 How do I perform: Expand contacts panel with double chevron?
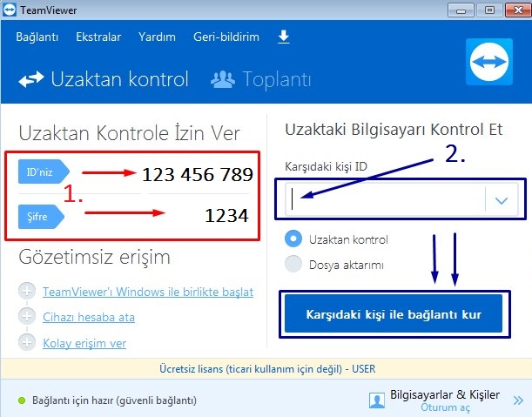(518, 400)
